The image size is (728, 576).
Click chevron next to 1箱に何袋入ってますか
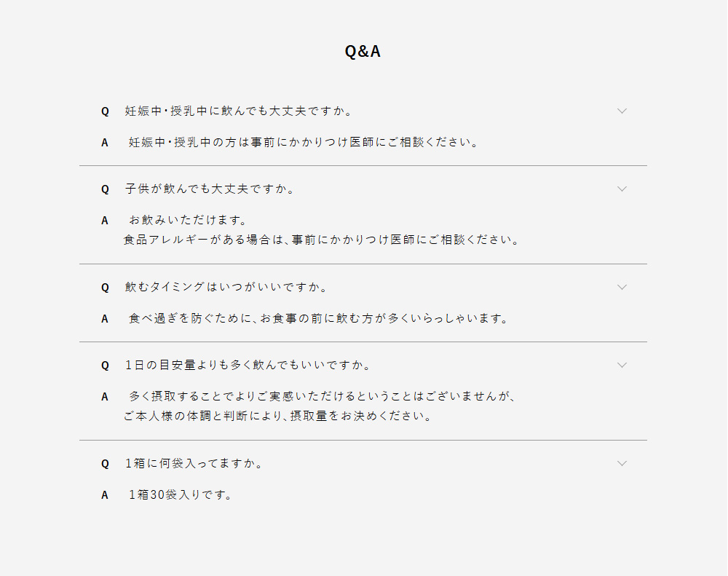click(x=622, y=463)
